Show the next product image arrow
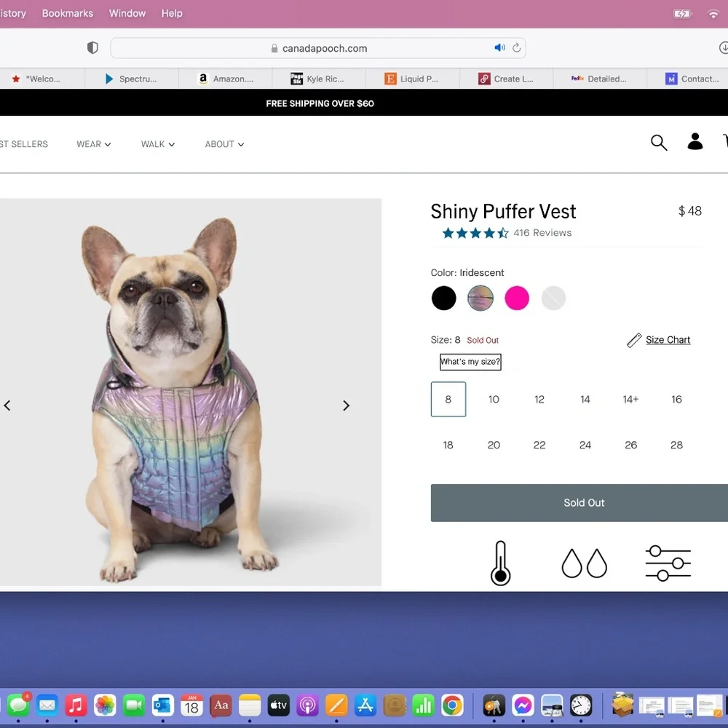This screenshot has height=728, width=728. (x=346, y=405)
